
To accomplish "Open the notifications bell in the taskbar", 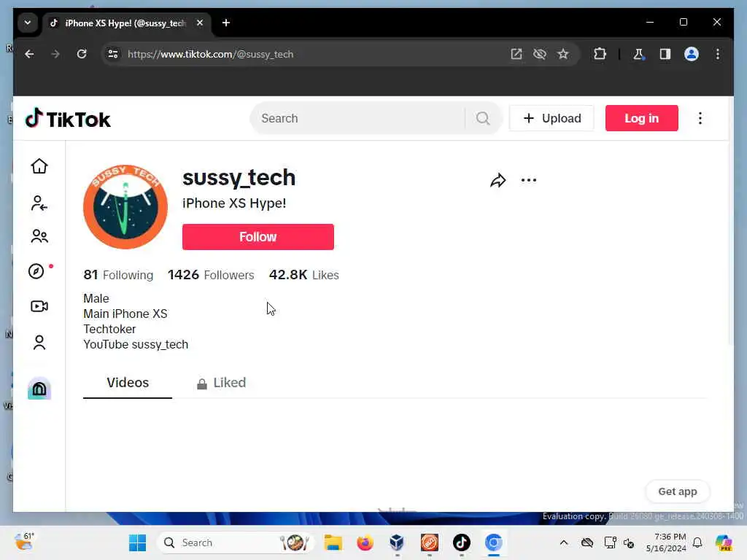I will click(697, 542).
